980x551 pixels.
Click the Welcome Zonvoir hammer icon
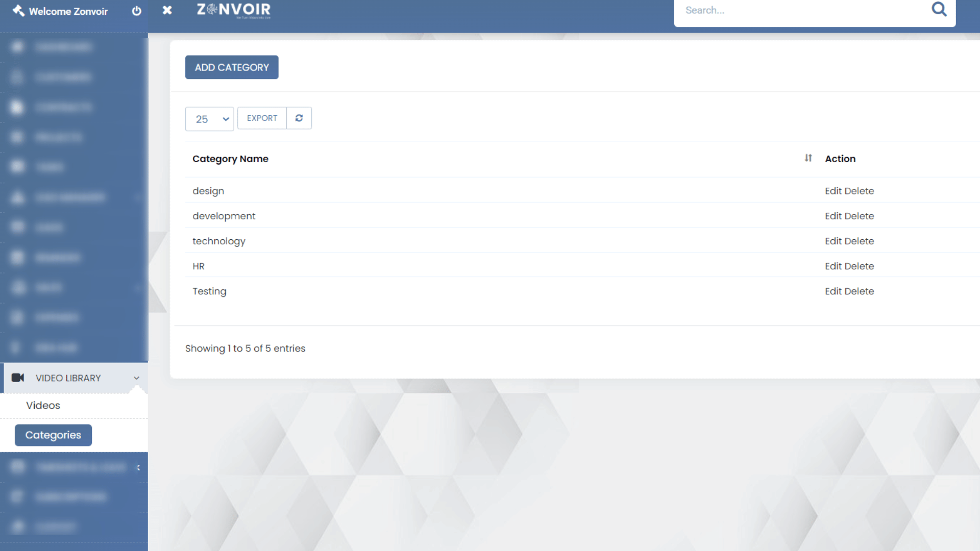coord(18,11)
